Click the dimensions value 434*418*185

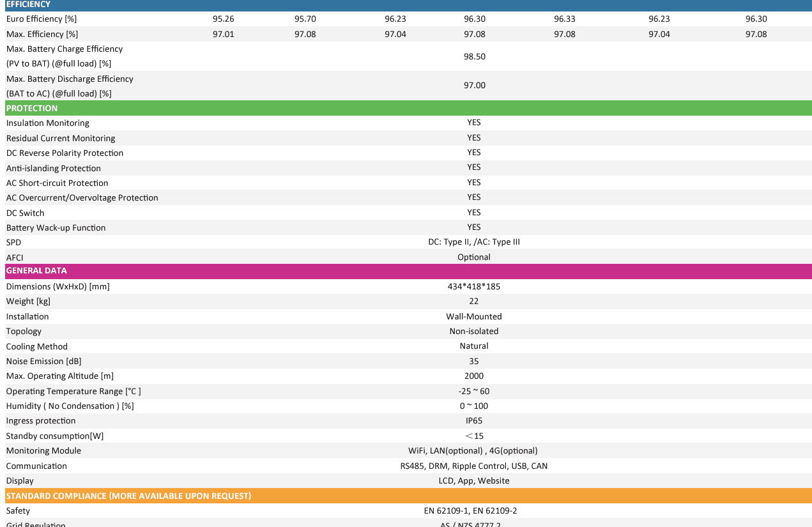(x=474, y=286)
